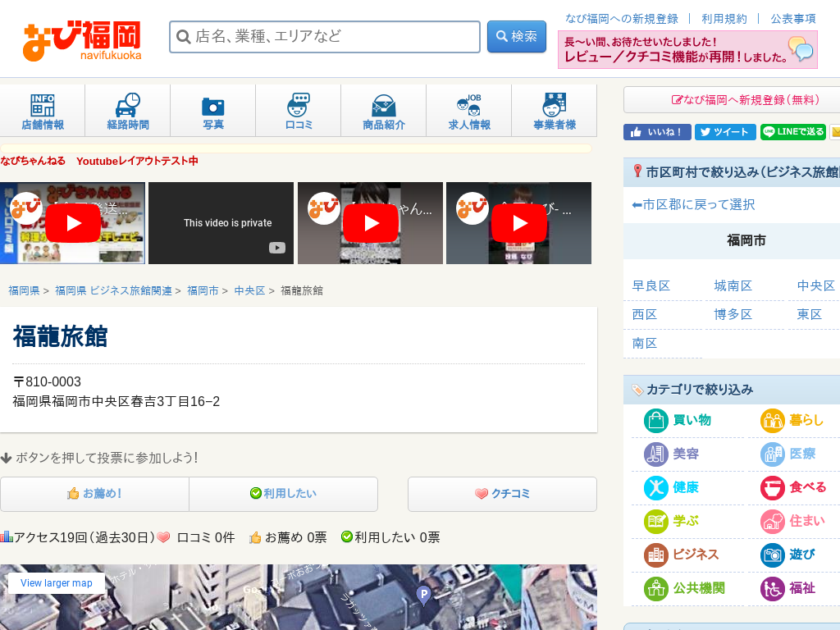Open the 写真 photo tab
Screen dimensions: 840x630
213,111
